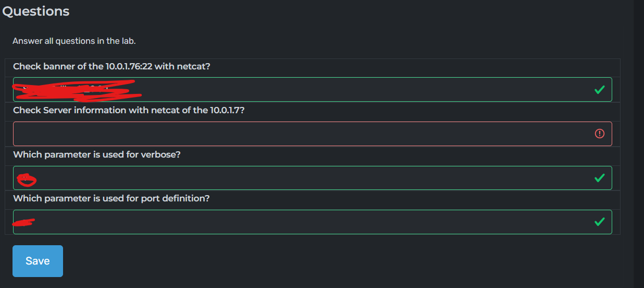This screenshot has width=644, height=288.
Task: Click the 'Check banner of the 10.0.1.76:22' question
Action: coord(97,67)
